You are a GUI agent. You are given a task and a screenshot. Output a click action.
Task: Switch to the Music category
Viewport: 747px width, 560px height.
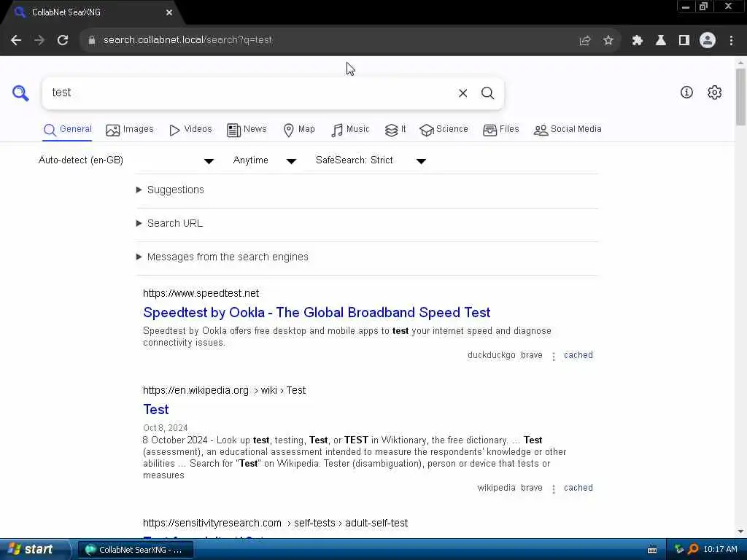(x=350, y=130)
